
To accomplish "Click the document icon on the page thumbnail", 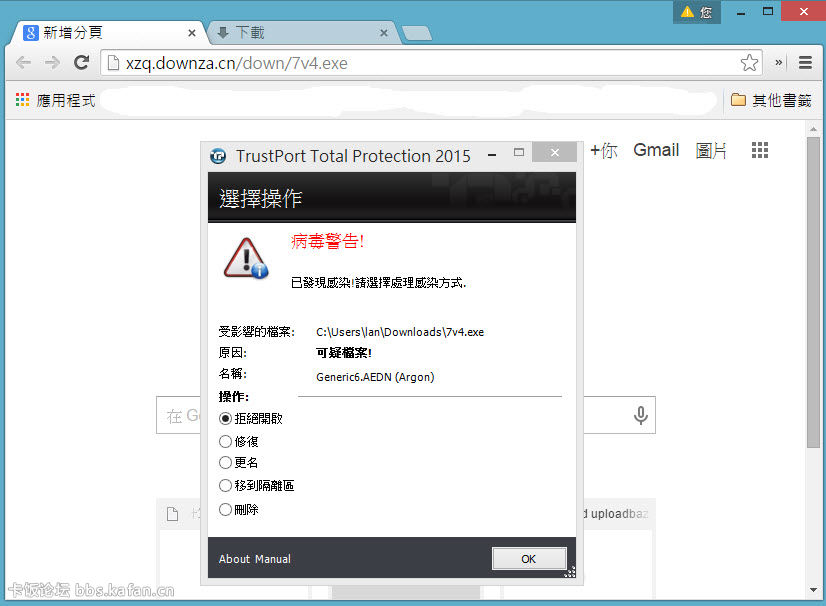I will pos(172,514).
